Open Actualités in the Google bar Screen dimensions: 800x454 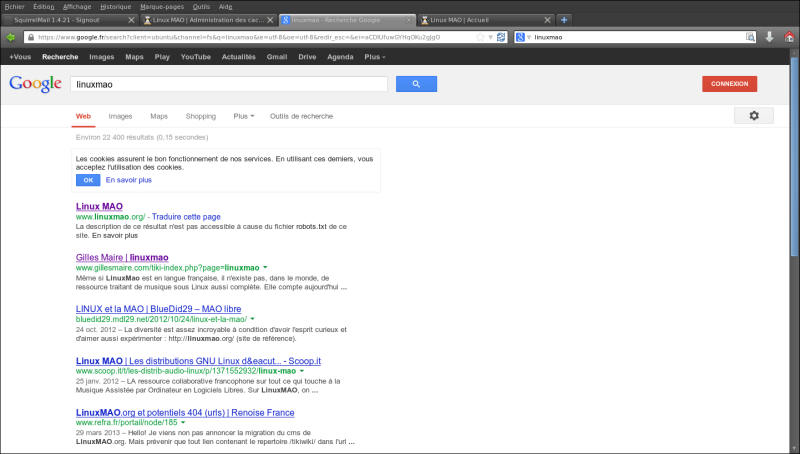[x=238, y=57]
